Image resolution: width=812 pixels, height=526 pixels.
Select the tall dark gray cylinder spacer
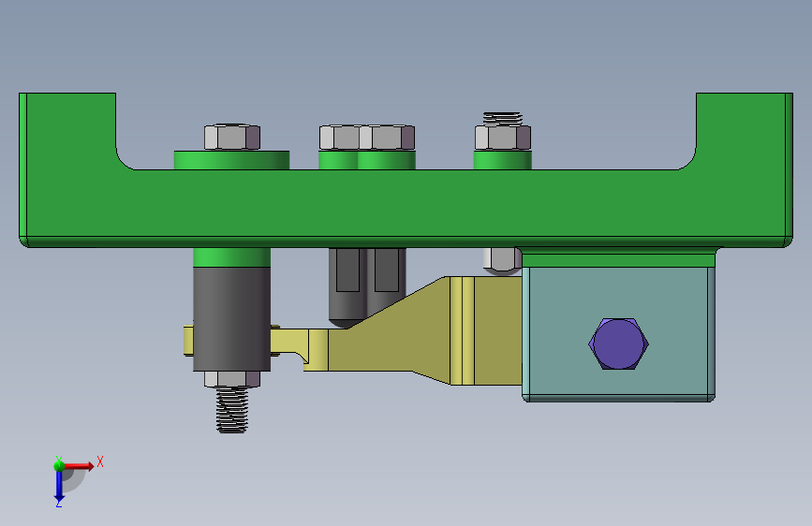tap(231, 318)
